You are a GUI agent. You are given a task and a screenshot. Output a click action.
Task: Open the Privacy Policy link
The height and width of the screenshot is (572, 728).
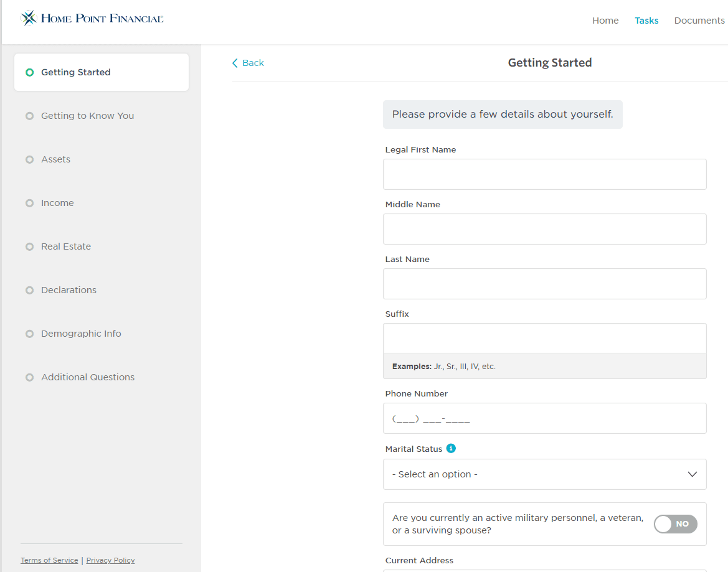(x=110, y=560)
